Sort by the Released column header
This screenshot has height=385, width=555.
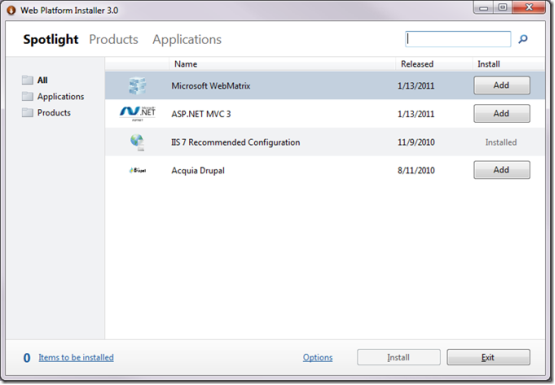417,64
